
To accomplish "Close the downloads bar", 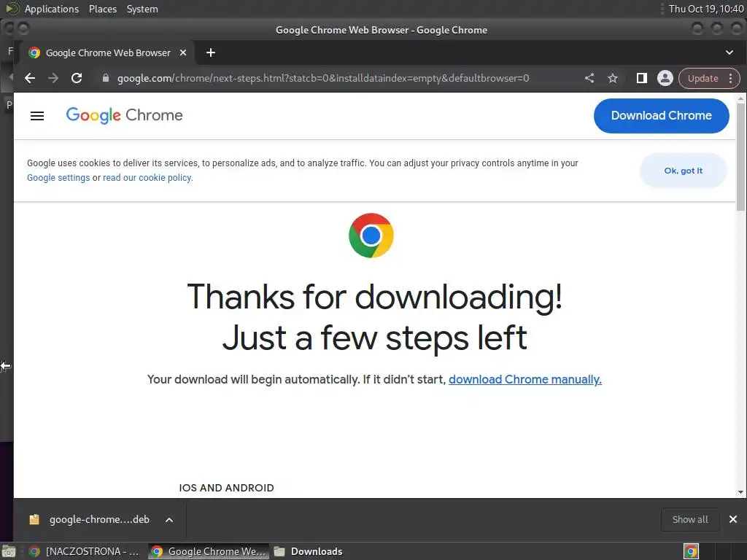I will tap(733, 519).
